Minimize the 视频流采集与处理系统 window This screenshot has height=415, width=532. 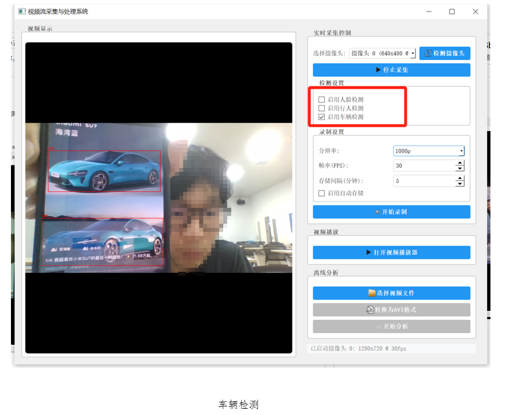[429, 12]
